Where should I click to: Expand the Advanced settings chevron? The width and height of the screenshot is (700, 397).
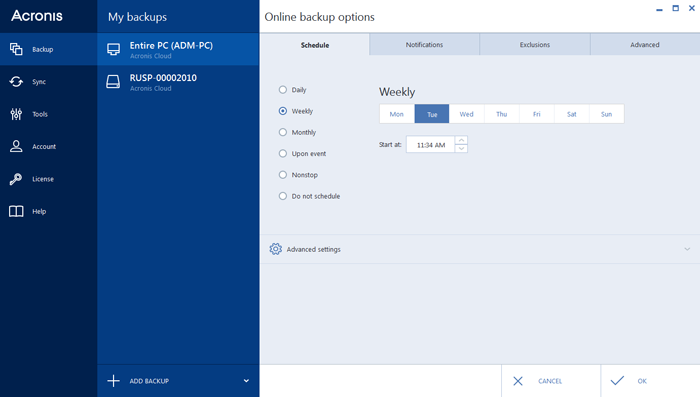pyautogui.click(x=687, y=249)
